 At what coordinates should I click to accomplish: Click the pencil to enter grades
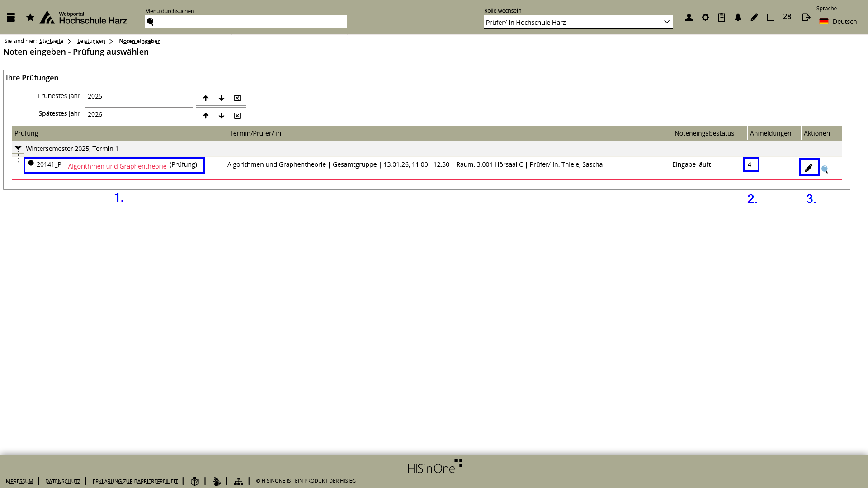tap(809, 168)
